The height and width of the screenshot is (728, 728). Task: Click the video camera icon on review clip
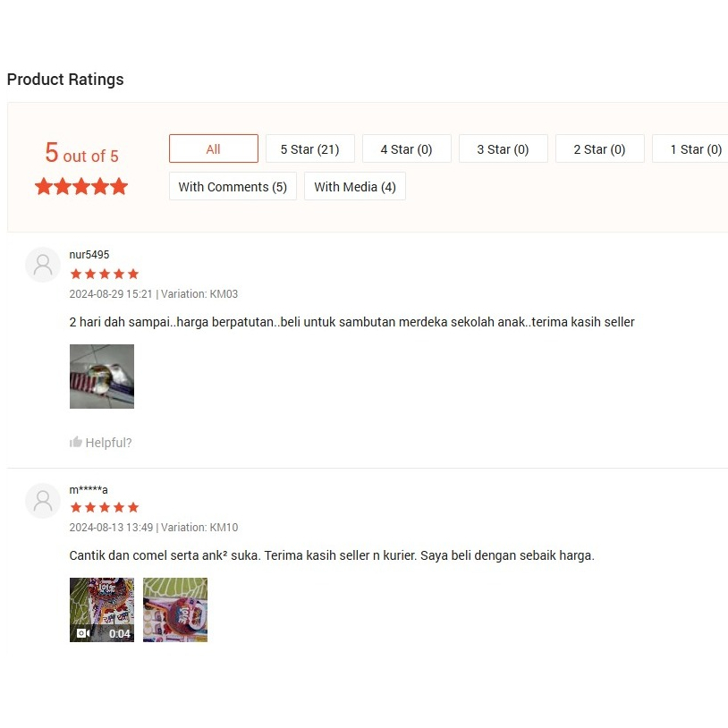(83, 633)
